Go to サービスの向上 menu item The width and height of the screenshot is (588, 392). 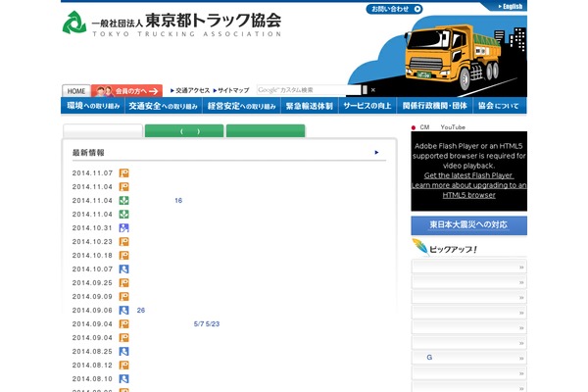[x=367, y=106]
